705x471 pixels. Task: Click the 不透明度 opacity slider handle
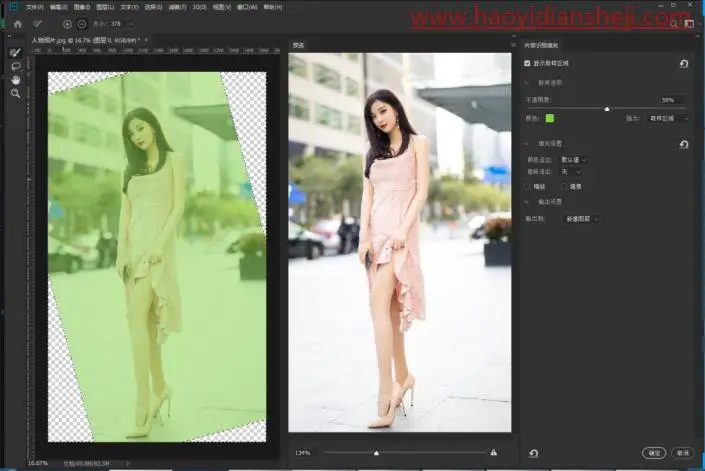coord(607,109)
